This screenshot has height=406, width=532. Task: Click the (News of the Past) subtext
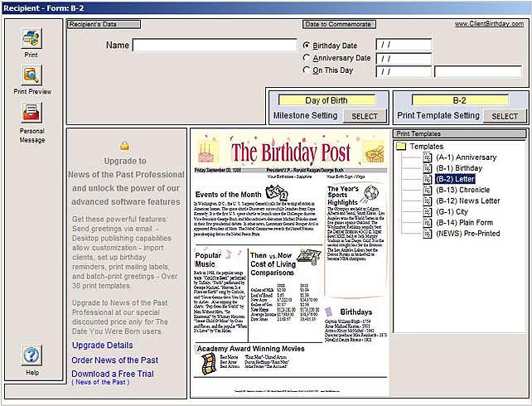pos(100,382)
